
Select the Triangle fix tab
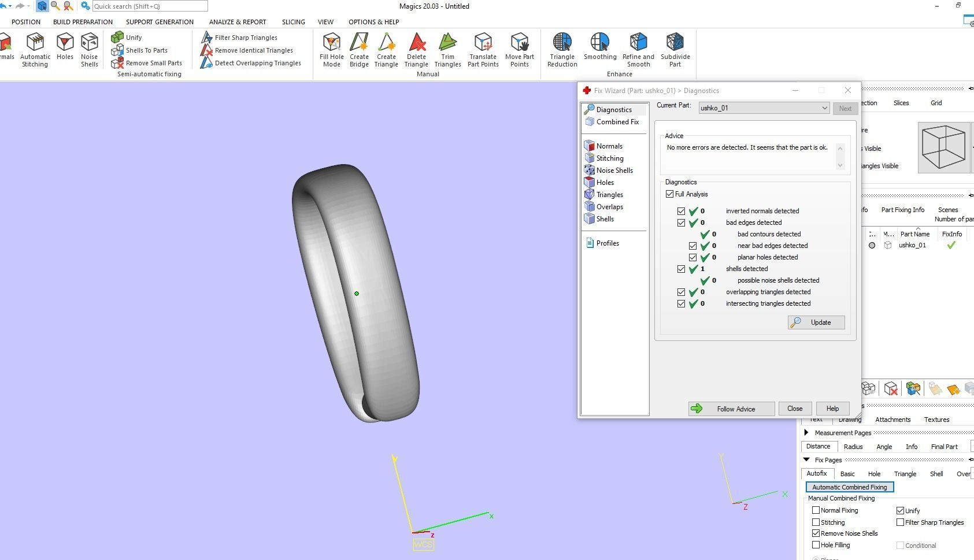point(905,474)
